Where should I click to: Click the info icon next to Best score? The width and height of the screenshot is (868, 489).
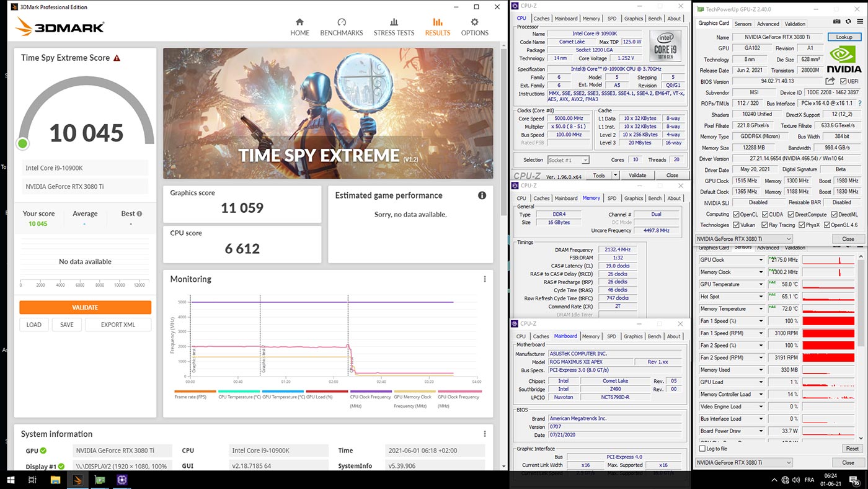click(139, 213)
